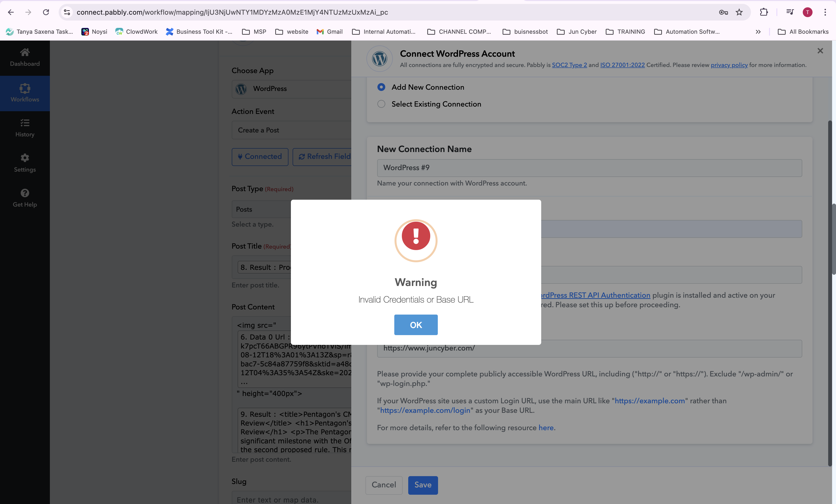Click the Settings icon in sidebar
Image resolution: width=836 pixels, height=504 pixels.
tap(24, 158)
